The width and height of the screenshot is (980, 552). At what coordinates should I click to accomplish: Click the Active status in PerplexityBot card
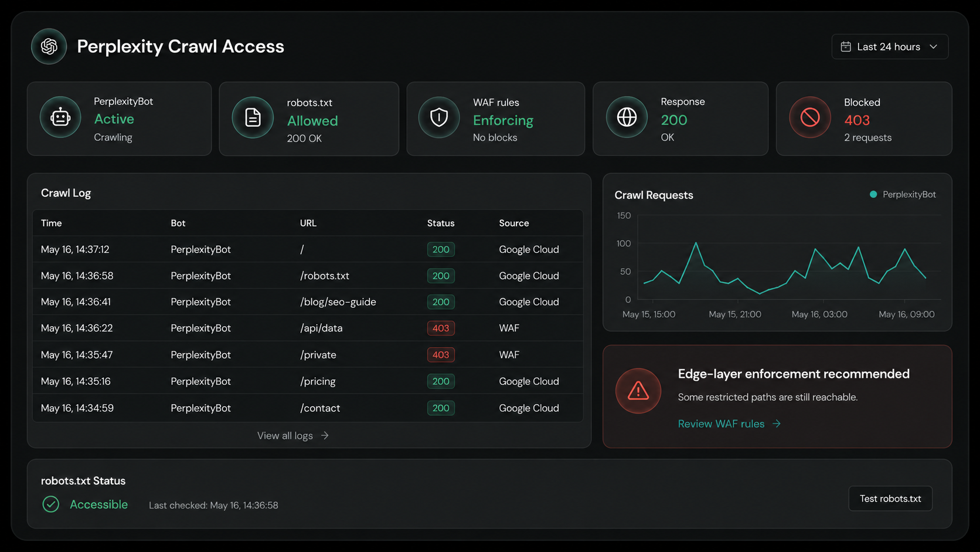114,119
